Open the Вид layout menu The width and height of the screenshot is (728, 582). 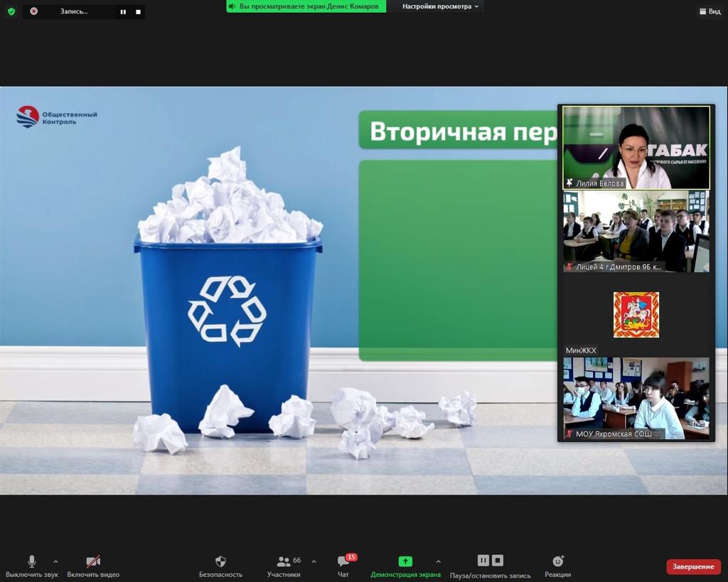(x=709, y=11)
